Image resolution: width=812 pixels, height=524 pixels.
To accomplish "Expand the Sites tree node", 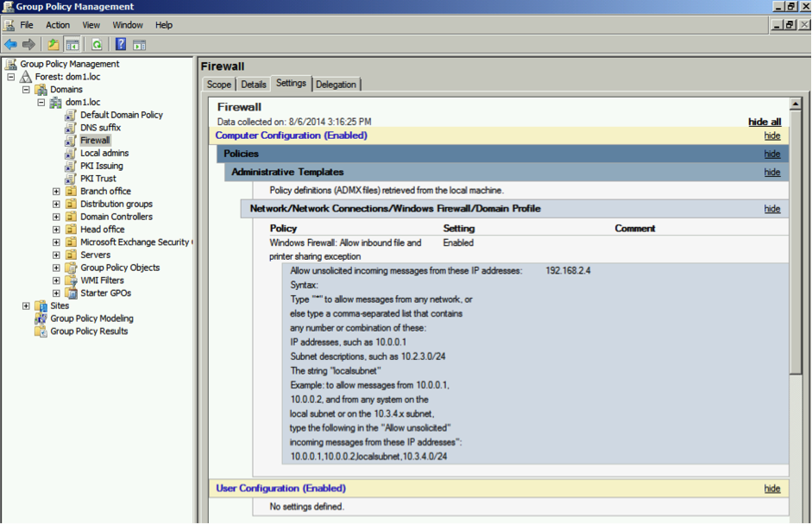I will (26, 306).
